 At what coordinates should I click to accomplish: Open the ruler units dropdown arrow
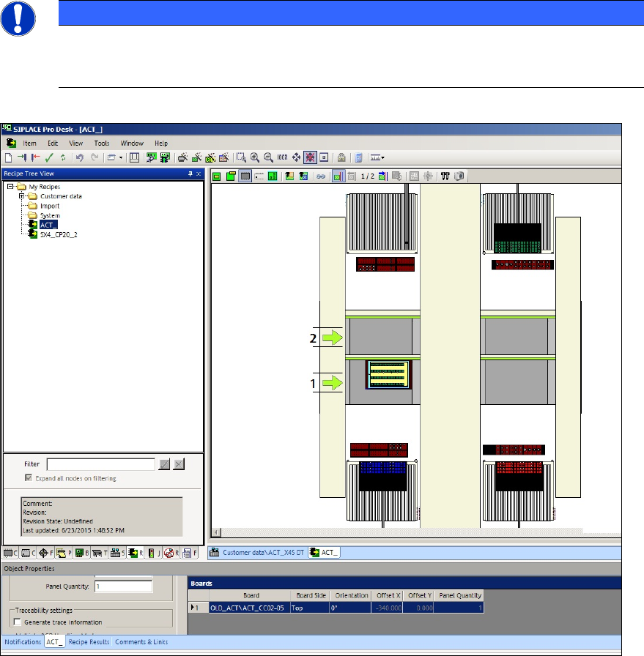(382, 157)
